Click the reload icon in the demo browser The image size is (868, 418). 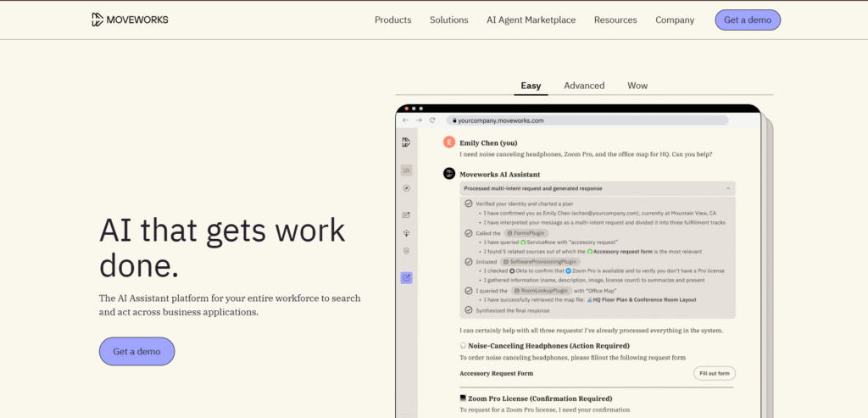(x=432, y=120)
